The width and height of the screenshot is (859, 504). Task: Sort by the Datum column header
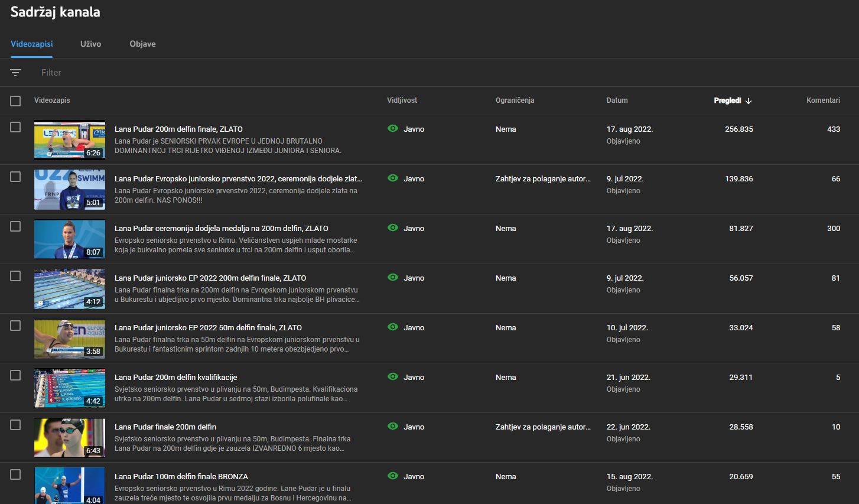click(617, 100)
